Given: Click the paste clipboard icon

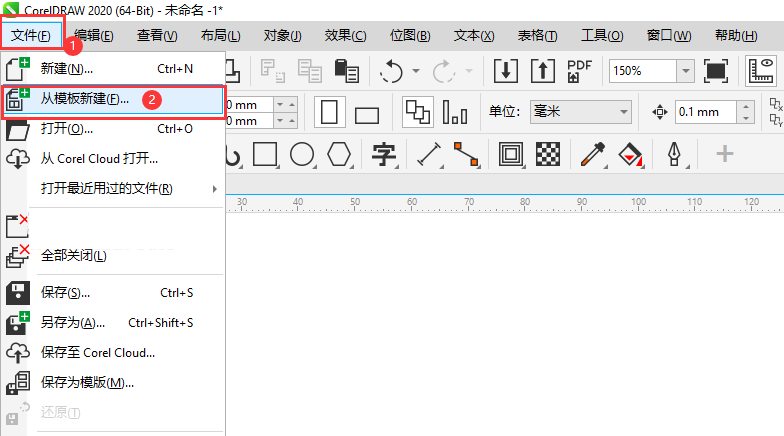Looking at the screenshot, I should (346, 70).
